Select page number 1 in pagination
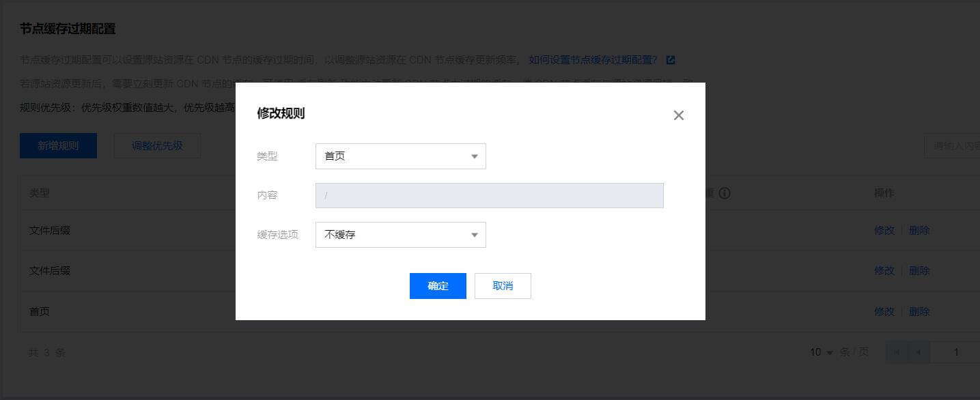 point(956,352)
